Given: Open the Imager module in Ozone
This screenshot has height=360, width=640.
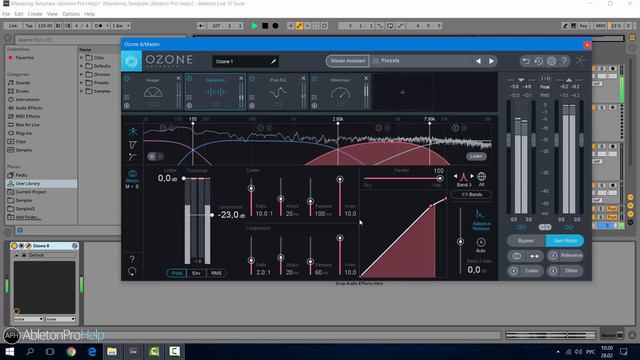Looking at the screenshot, I should point(153,92).
